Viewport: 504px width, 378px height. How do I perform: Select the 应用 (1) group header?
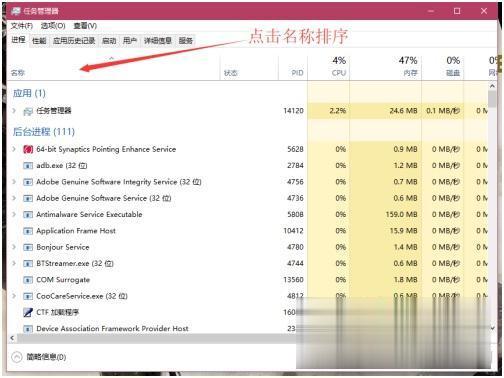pos(29,93)
